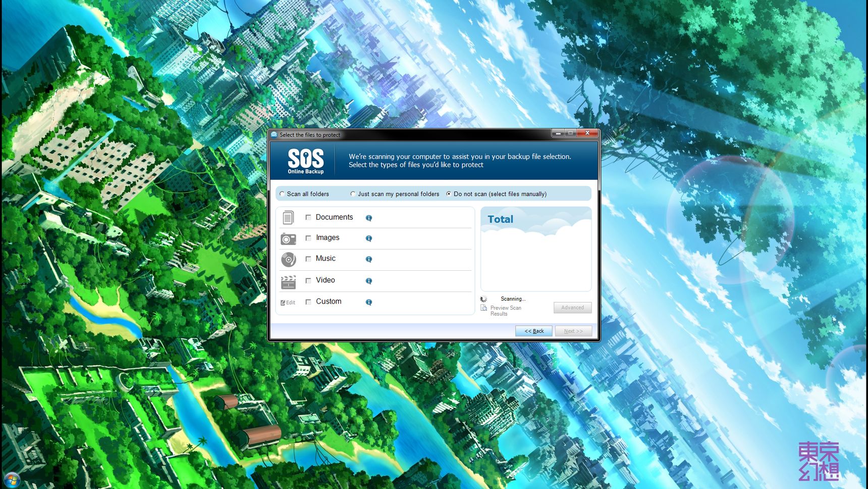Click the Documents page icon

coord(288,218)
